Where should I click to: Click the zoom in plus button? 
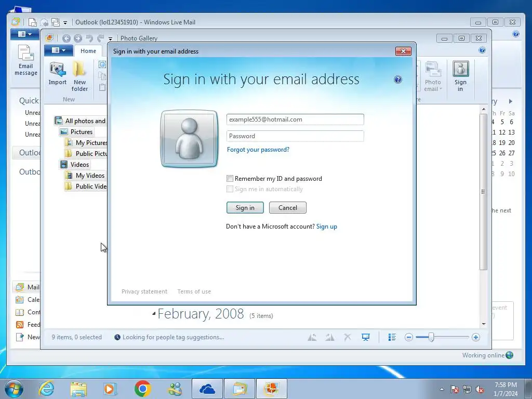476,337
